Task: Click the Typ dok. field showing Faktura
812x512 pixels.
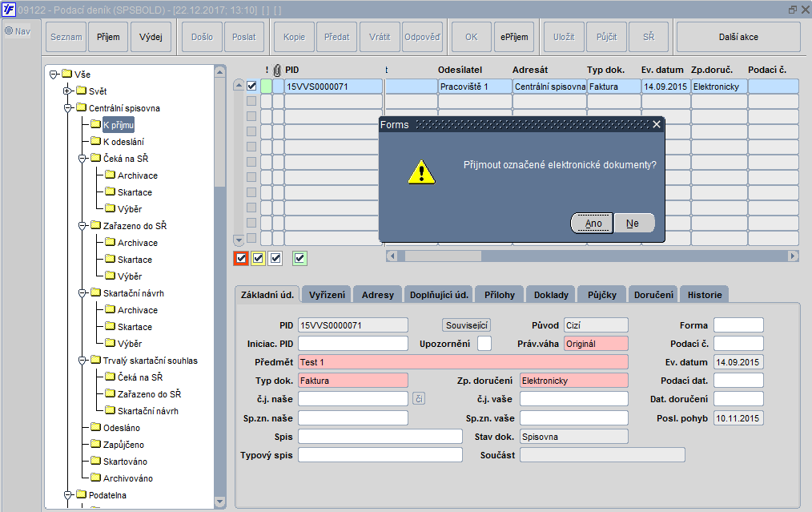Action: 353,381
